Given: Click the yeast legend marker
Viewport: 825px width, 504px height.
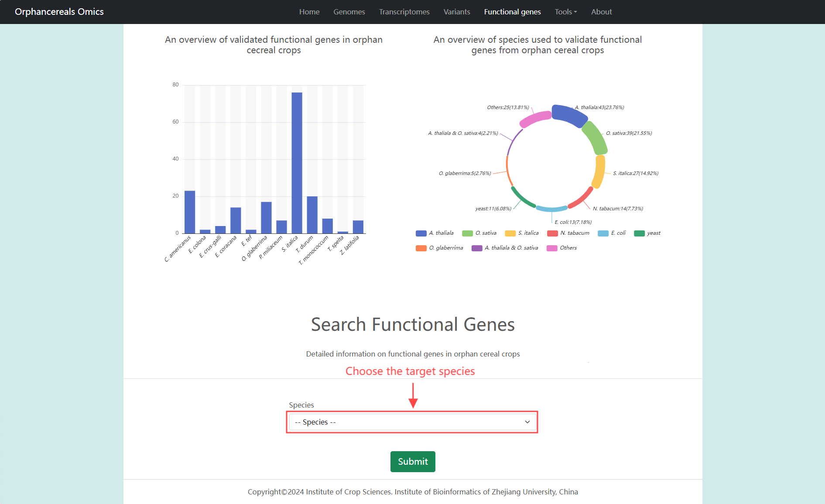Looking at the screenshot, I should pyautogui.click(x=639, y=233).
